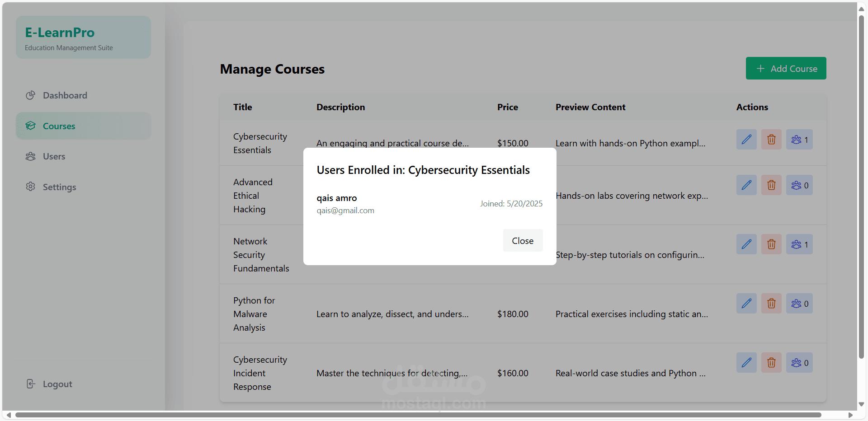Click the Python for Malware Analysis title

coord(254,314)
